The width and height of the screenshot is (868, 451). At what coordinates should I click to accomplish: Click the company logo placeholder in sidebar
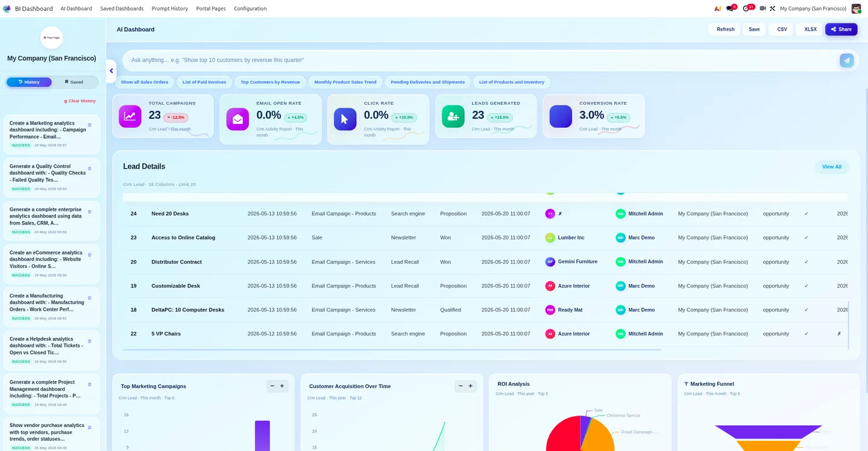pyautogui.click(x=51, y=37)
